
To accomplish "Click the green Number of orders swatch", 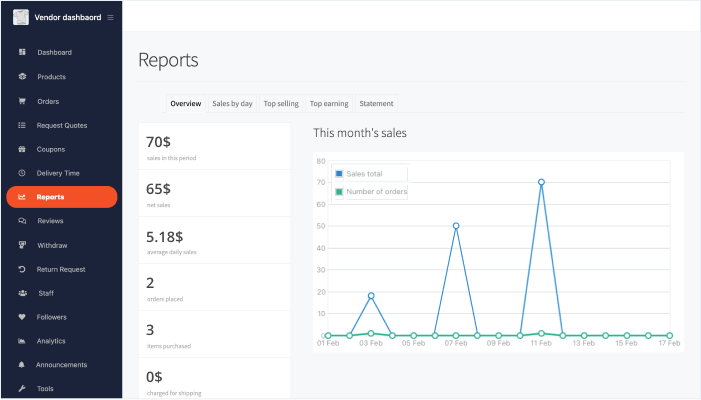I will (339, 192).
